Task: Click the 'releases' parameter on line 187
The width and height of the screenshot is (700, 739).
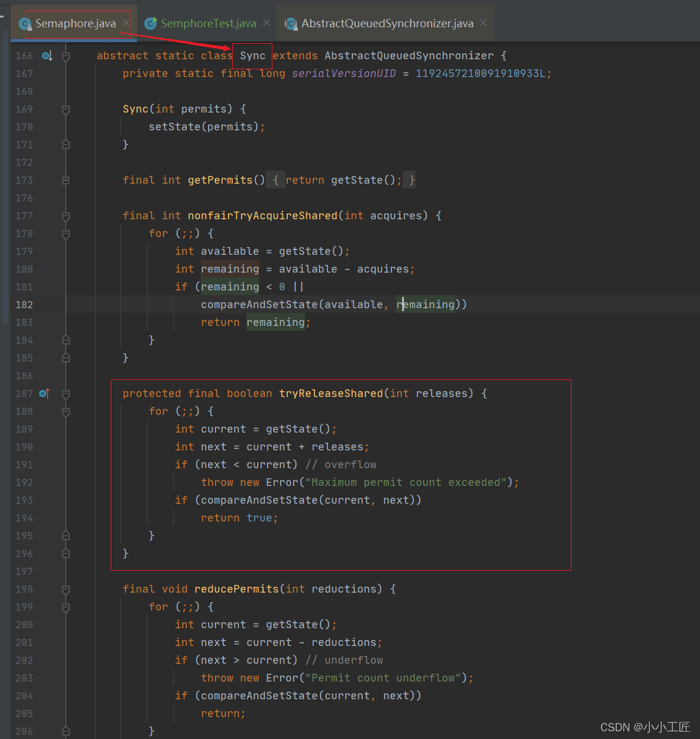Action: pyautogui.click(x=442, y=394)
